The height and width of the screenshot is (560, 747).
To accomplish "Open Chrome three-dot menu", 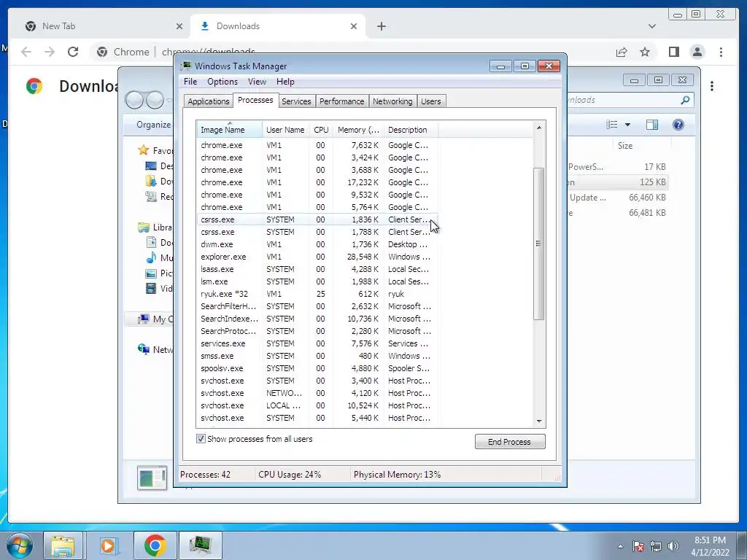I will [721, 52].
